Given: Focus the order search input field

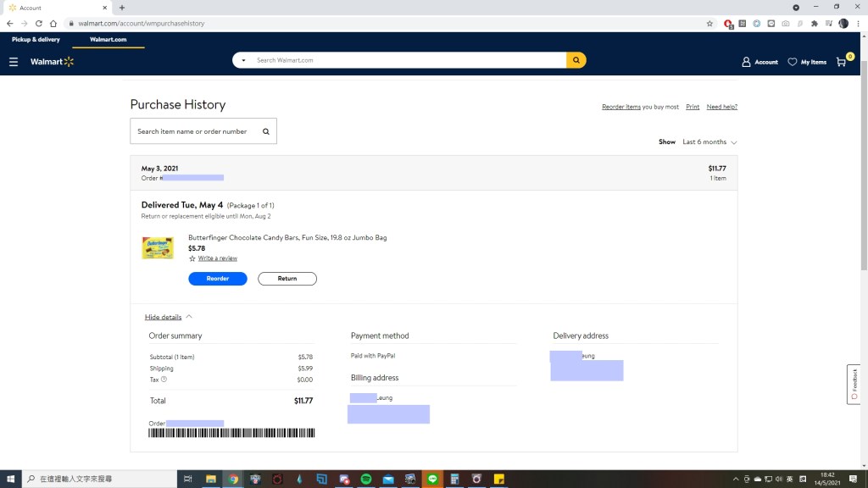Looking at the screenshot, I should coord(195,131).
